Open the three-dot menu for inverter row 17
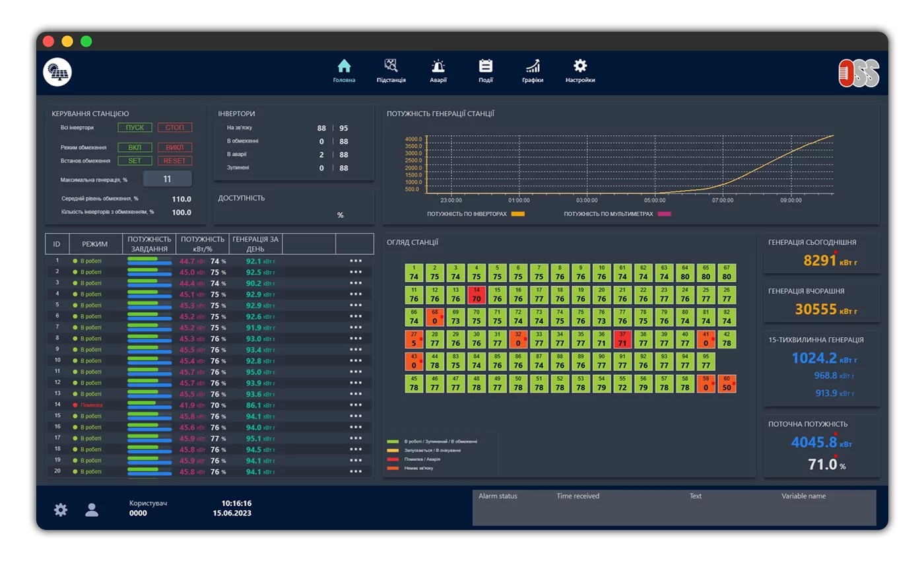This screenshot has height=561, width=924. click(x=356, y=438)
